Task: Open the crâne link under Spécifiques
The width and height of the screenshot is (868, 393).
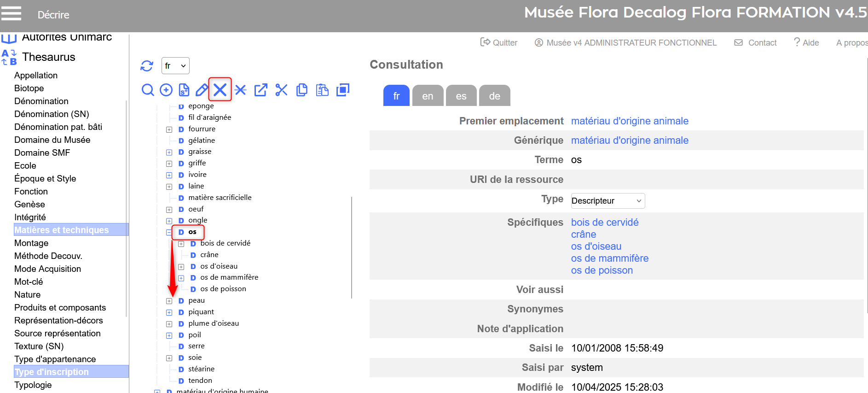Action: [x=584, y=235]
